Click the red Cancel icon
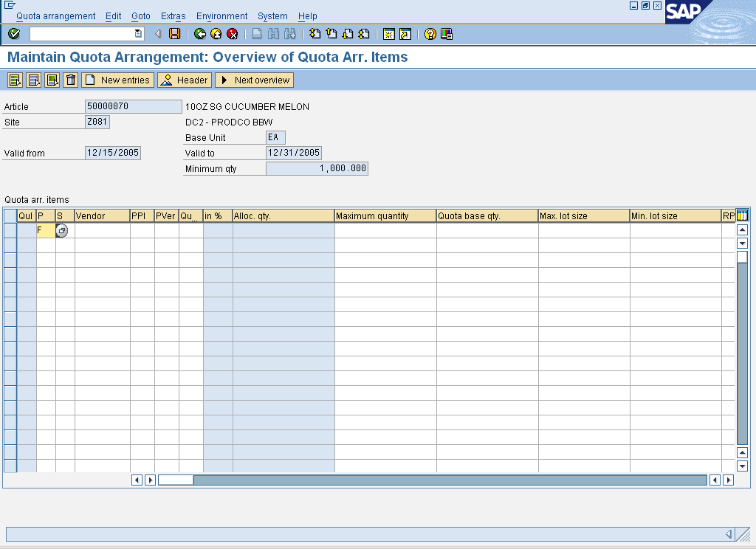 click(x=233, y=34)
